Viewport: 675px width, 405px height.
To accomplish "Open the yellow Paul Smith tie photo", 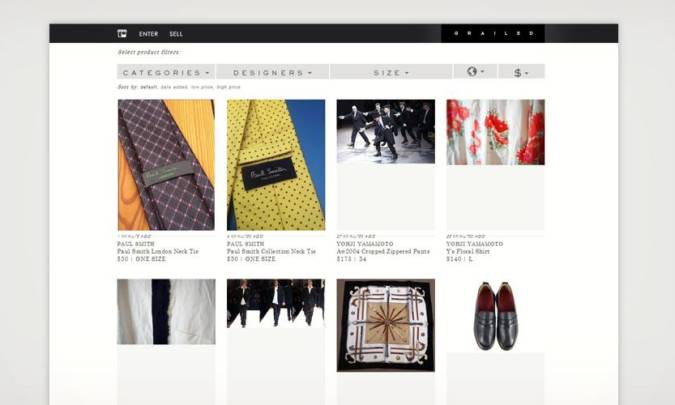I will [276, 164].
